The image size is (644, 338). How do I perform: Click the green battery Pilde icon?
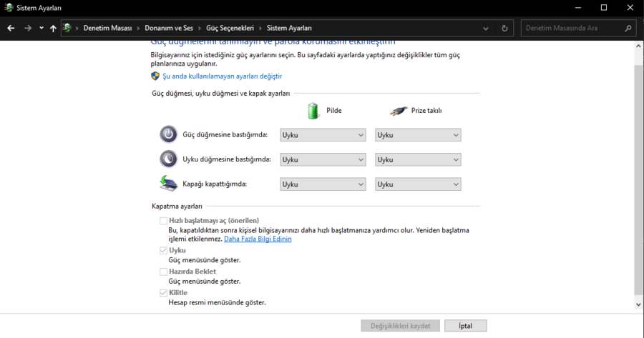click(313, 111)
